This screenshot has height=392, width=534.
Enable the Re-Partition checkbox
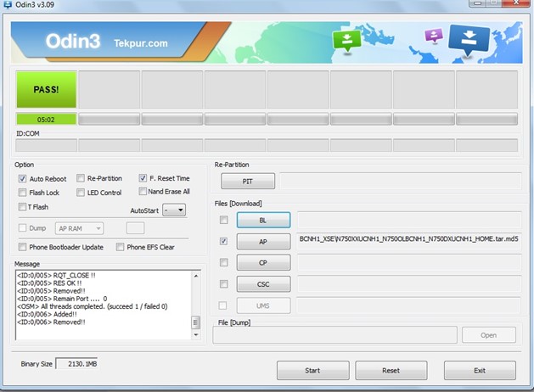click(81, 179)
